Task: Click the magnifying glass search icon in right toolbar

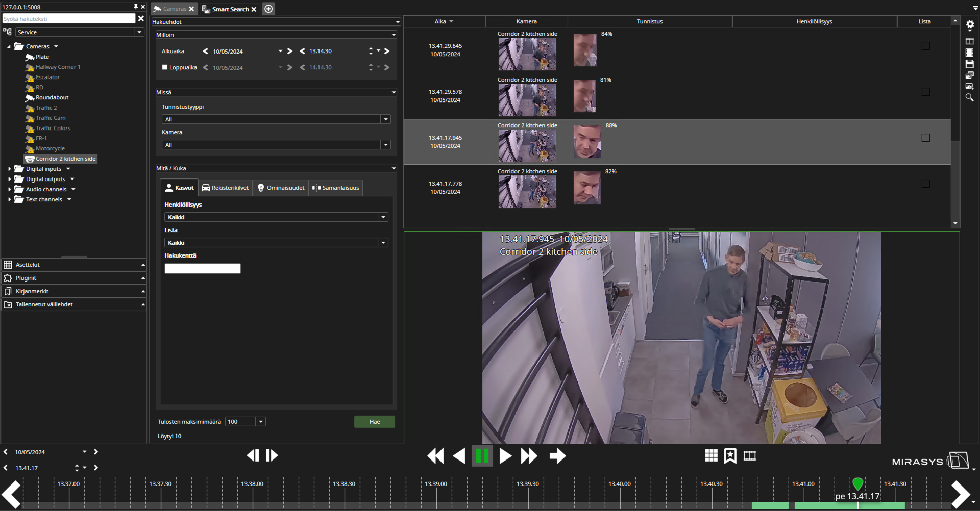Action: coord(969,97)
